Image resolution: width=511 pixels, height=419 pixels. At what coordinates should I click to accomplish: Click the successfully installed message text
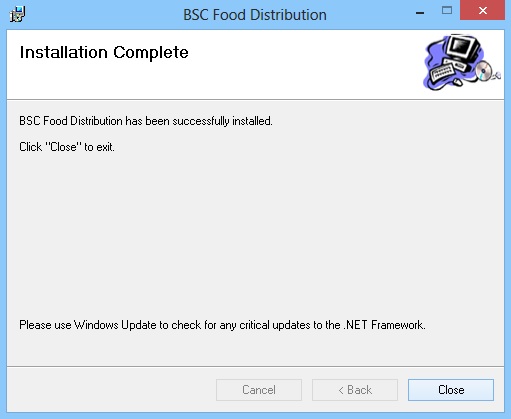click(x=146, y=121)
